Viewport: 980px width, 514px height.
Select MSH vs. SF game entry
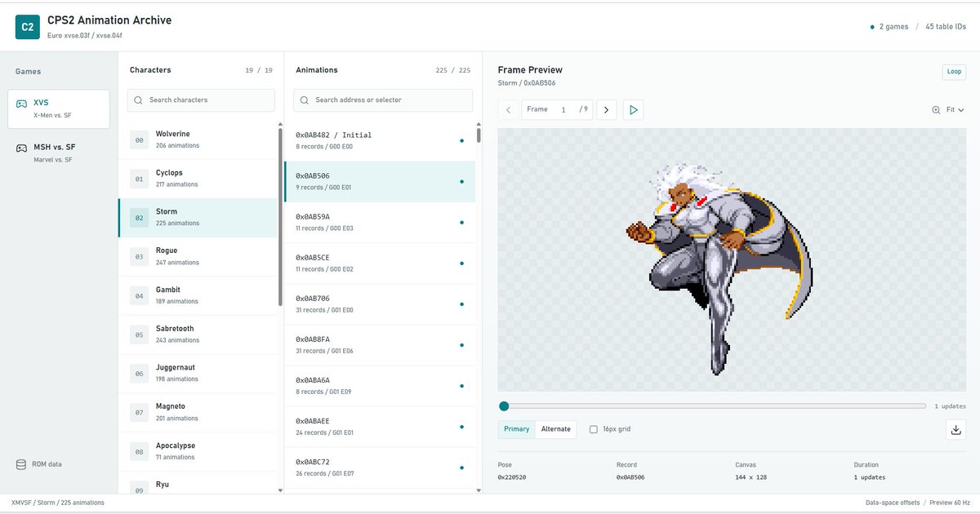tap(59, 153)
